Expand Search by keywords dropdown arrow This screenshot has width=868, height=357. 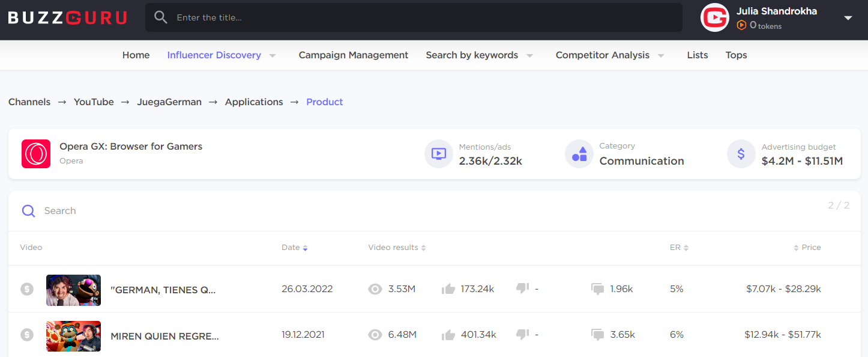click(x=529, y=55)
